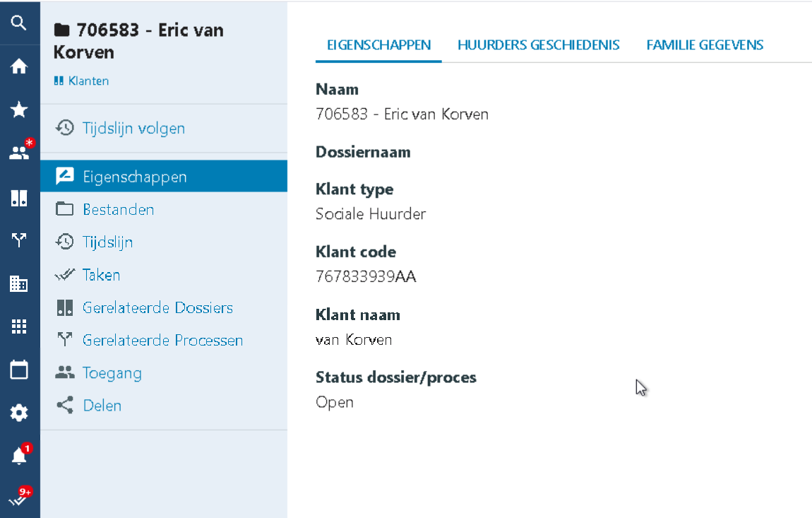Open notifications bell with 1 badge
The height and width of the screenshot is (518, 812).
coord(19,457)
